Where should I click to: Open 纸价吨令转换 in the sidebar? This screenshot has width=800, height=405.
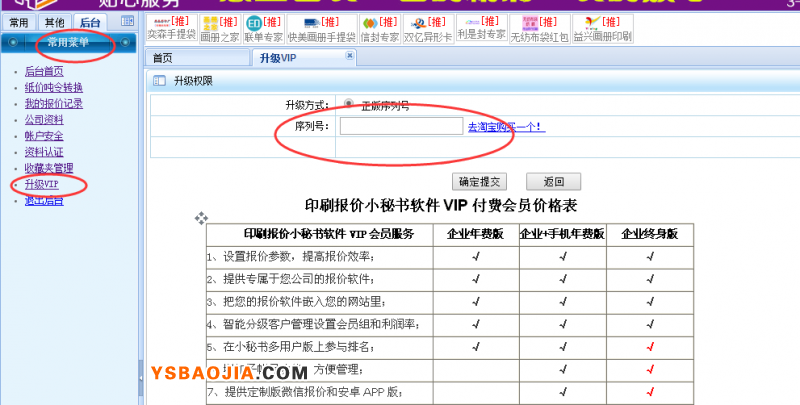pyautogui.click(x=54, y=88)
